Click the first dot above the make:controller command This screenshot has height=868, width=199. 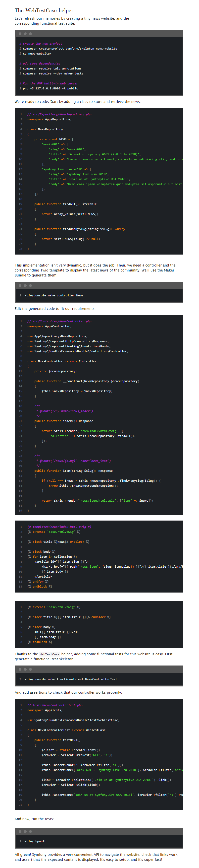tap(20, 285)
